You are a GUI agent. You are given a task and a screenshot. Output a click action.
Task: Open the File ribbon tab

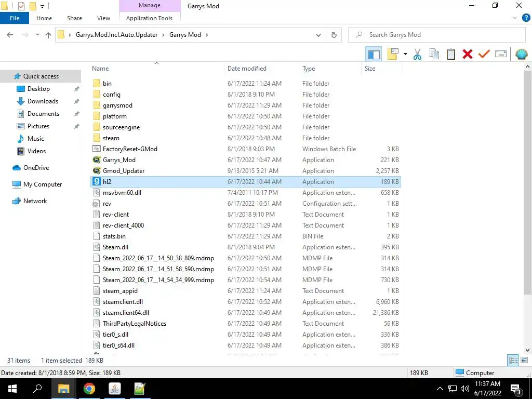tap(15, 18)
